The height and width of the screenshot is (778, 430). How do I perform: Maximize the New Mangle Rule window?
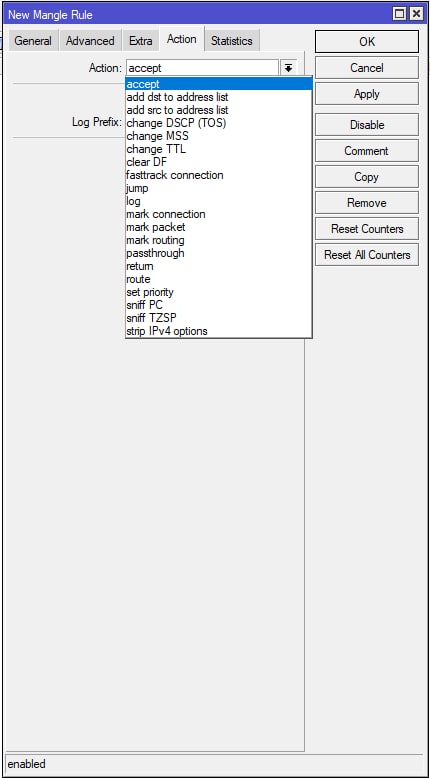point(400,14)
